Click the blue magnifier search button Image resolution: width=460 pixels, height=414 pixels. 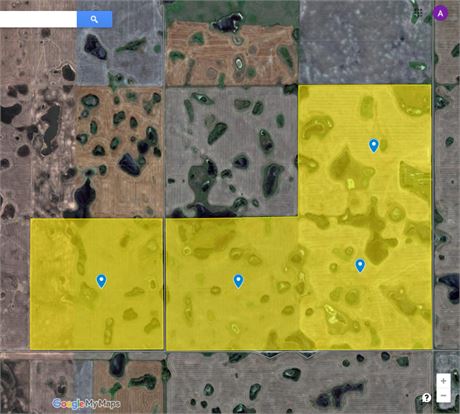94,19
